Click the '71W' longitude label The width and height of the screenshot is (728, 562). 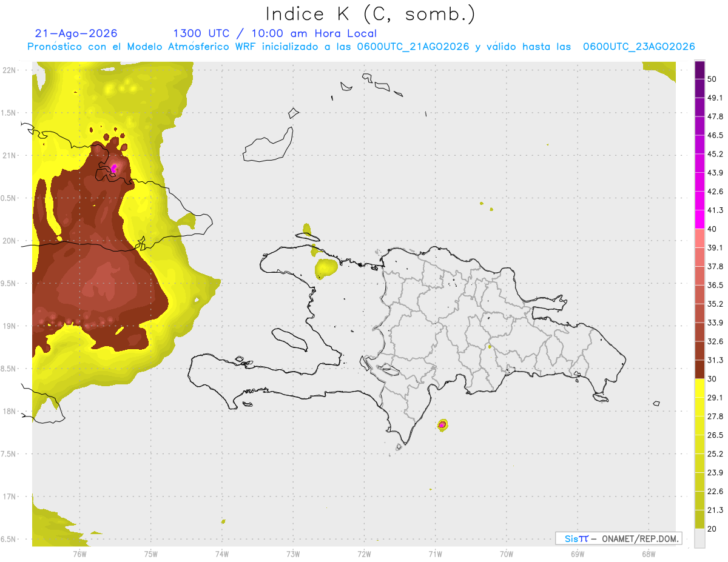click(435, 554)
